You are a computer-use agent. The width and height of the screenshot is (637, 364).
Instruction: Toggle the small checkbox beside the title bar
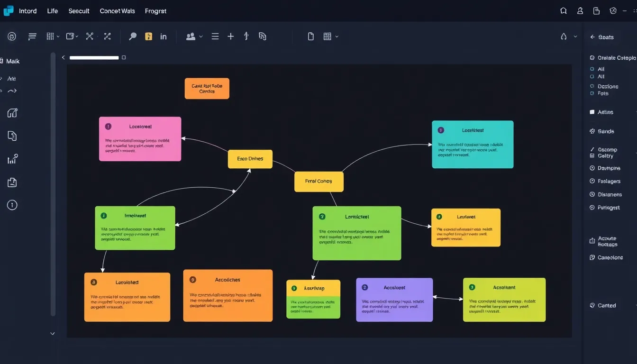pos(124,57)
